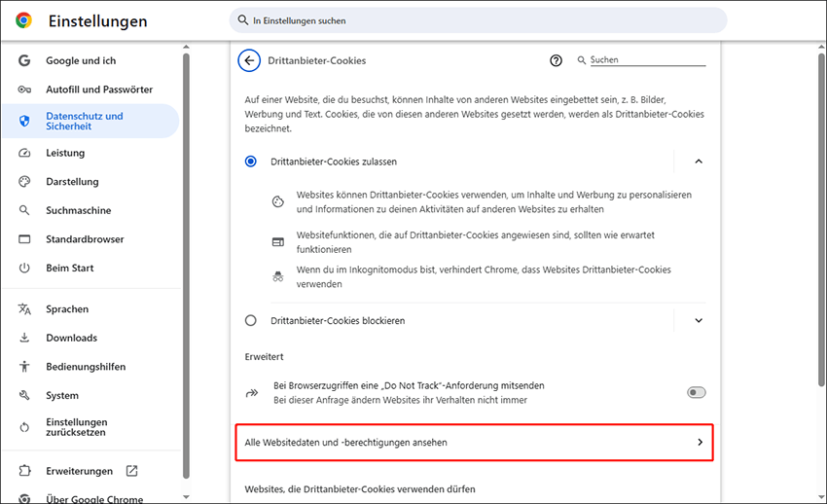
Task: Open Suchmaschine settings
Action: (79, 210)
